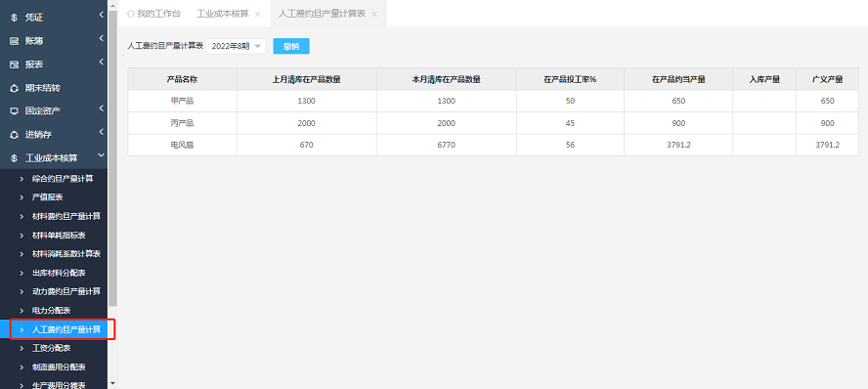Click 投工率 value 56 for 电风扇
This screenshot has width=868, height=389.
coord(570,145)
